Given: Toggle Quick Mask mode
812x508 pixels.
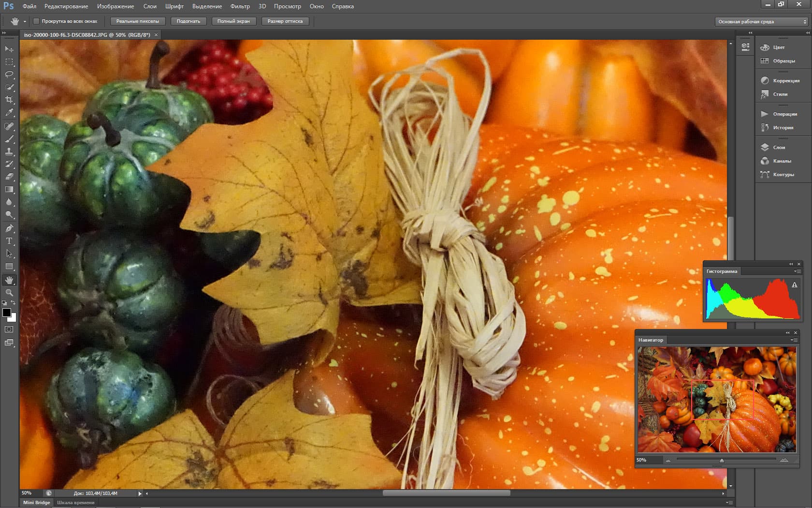Looking at the screenshot, I should [x=9, y=329].
